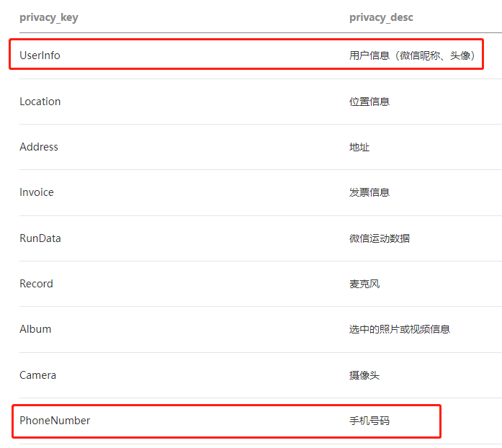Viewport: 502px width, 448px height.
Task: Select the Album key cell
Action: point(35,329)
